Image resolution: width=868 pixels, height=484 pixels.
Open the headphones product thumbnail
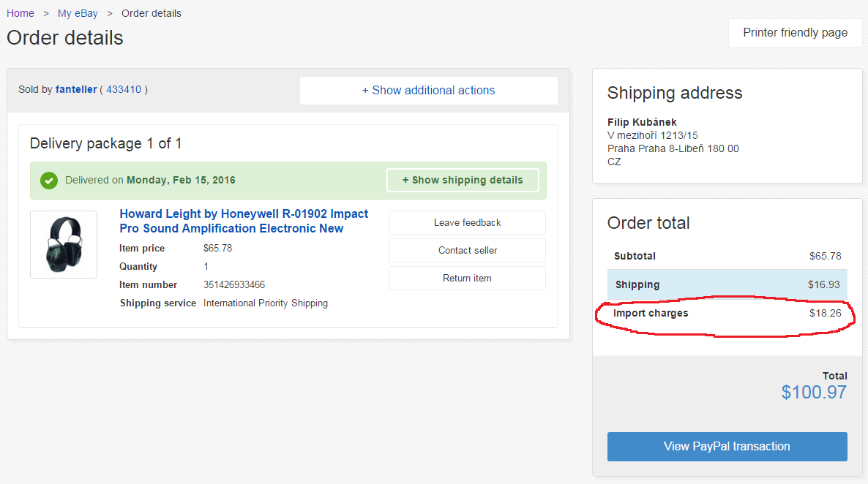[x=64, y=244]
